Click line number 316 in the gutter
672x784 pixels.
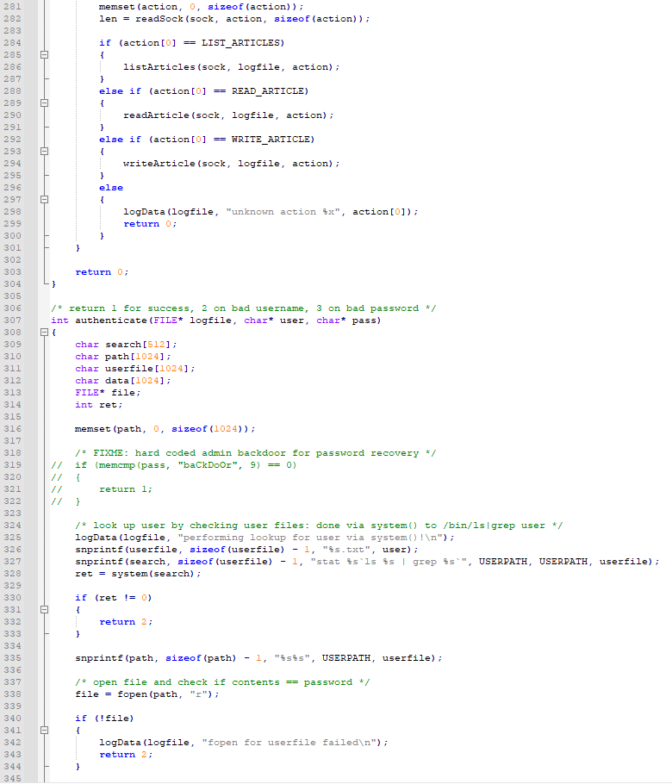point(13,428)
